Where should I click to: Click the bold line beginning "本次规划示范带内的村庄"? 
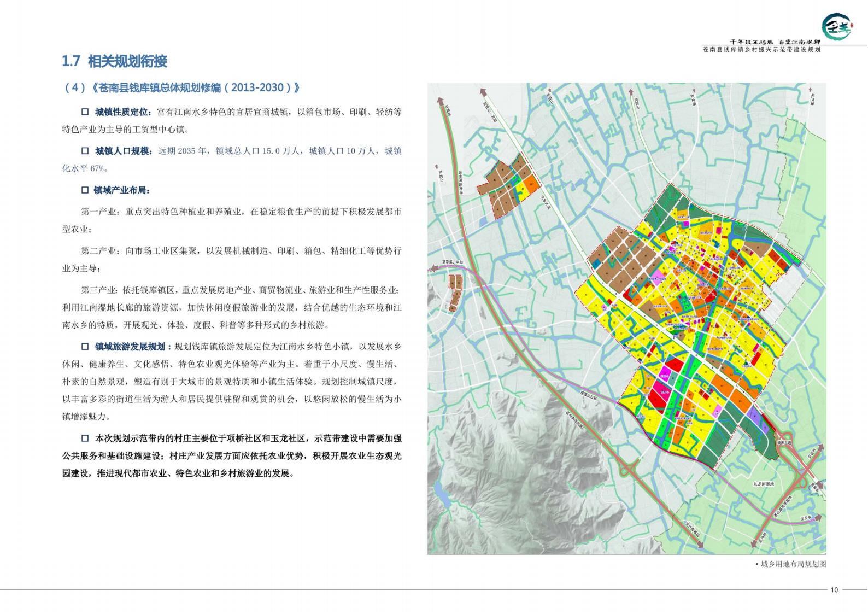248,438
